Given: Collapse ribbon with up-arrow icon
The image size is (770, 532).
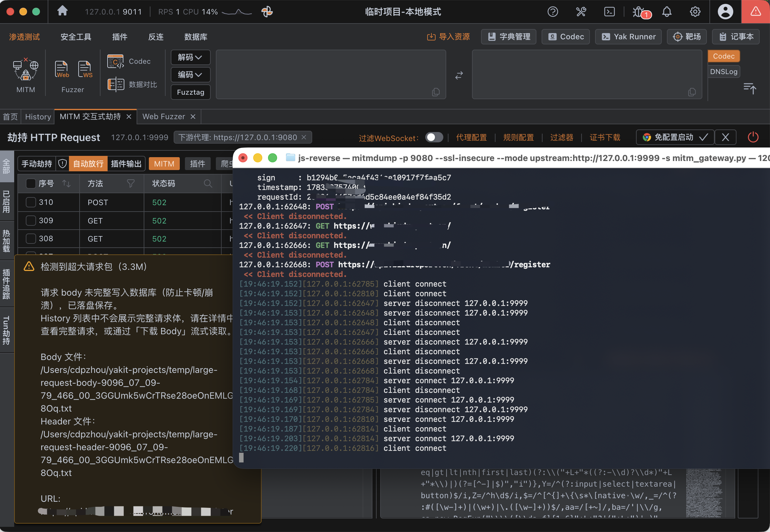Looking at the screenshot, I should click(750, 88).
